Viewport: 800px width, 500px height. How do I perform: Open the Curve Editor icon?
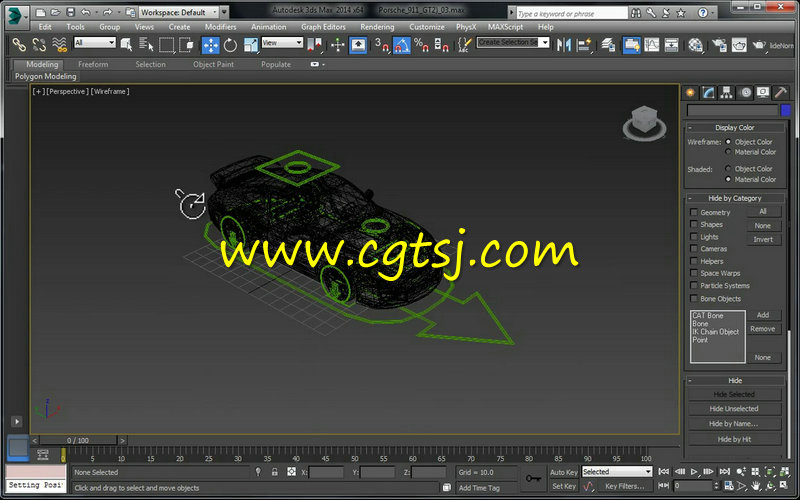point(652,45)
